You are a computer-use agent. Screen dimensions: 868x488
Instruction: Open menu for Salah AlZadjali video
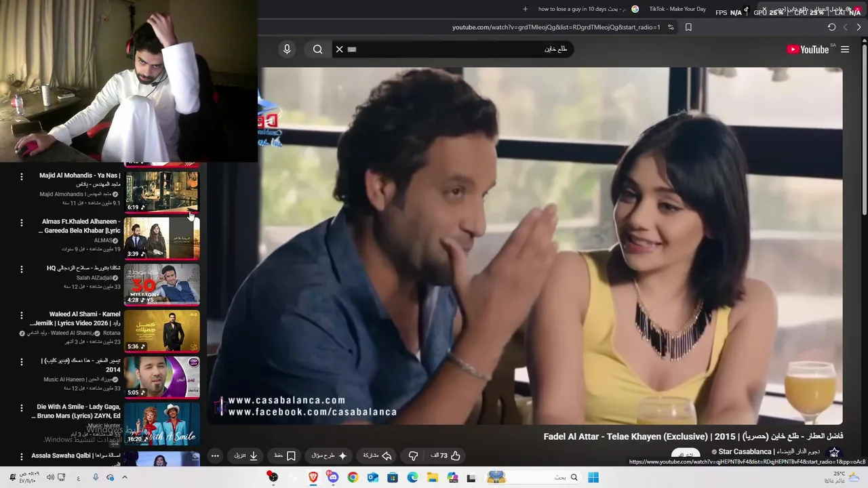click(21, 269)
